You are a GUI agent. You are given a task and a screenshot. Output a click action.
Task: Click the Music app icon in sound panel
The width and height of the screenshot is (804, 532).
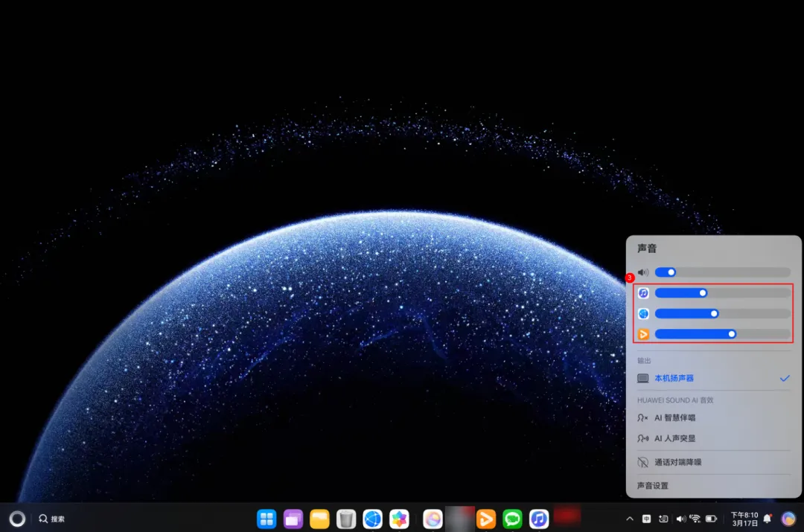pyautogui.click(x=643, y=293)
